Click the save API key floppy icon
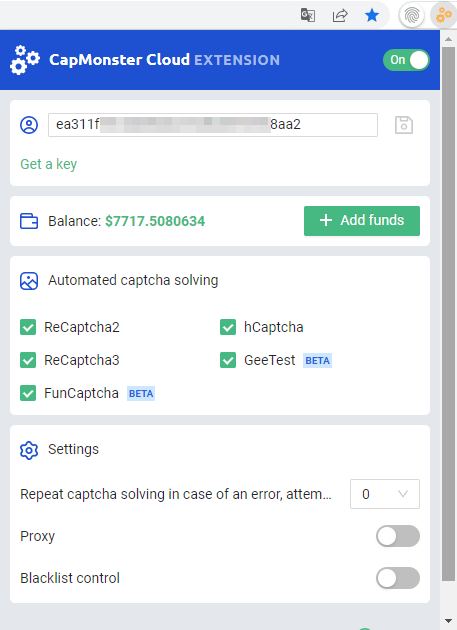 [x=404, y=125]
